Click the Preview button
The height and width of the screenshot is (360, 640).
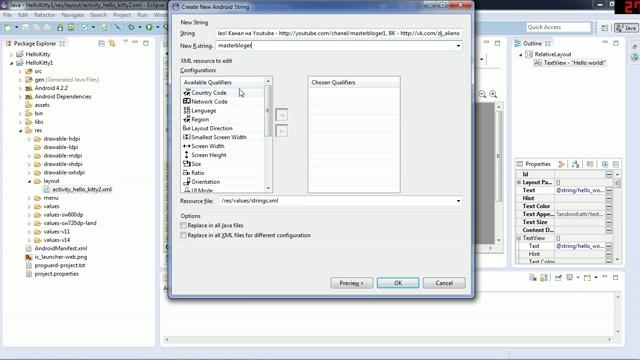pyautogui.click(x=351, y=283)
